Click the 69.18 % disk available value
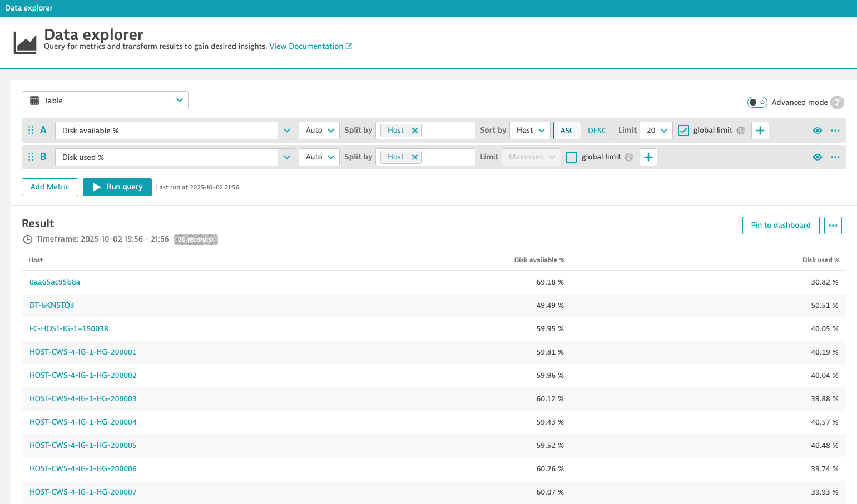The image size is (857, 504). tap(550, 282)
